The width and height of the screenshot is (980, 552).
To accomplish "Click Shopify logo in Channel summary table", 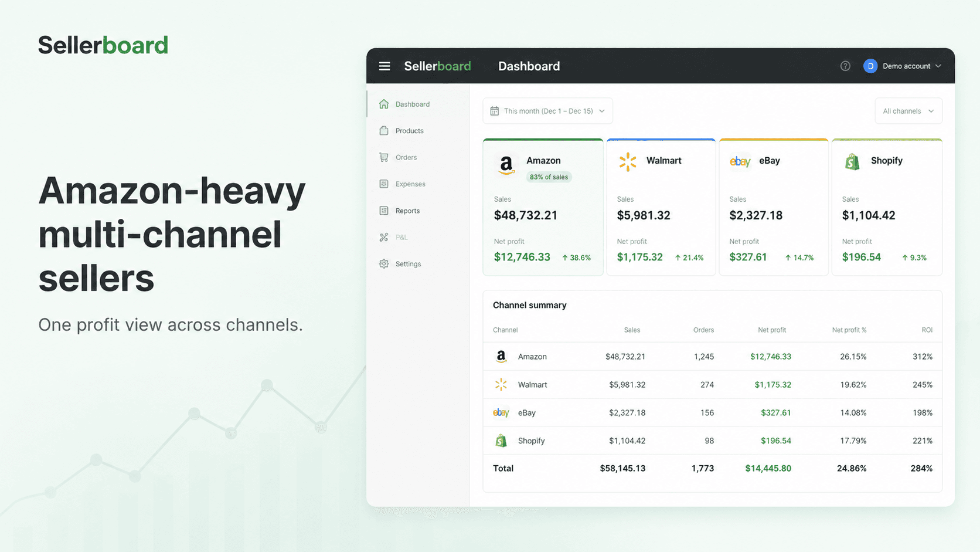I will pyautogui.click(x=501, y=441).
